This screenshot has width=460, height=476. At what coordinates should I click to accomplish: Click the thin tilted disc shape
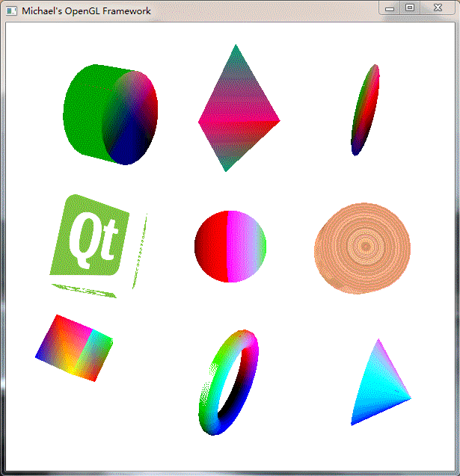tap(365, 110)
